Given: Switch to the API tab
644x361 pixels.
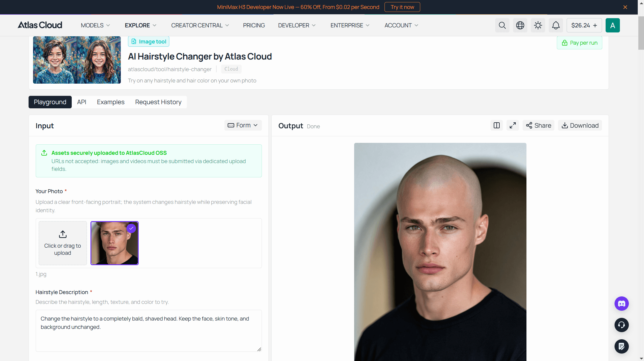Looking at the screenshot, I should pos(82,102).
